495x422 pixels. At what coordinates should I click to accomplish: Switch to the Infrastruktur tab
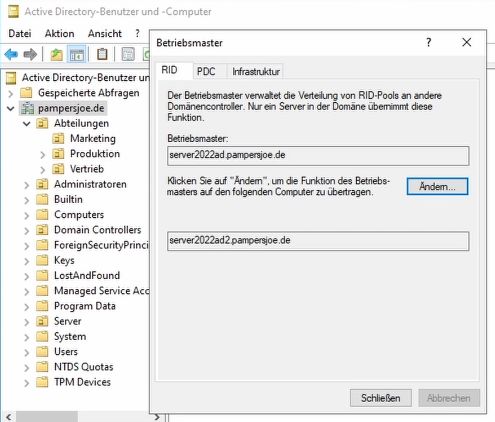click(x=256, y=71)
